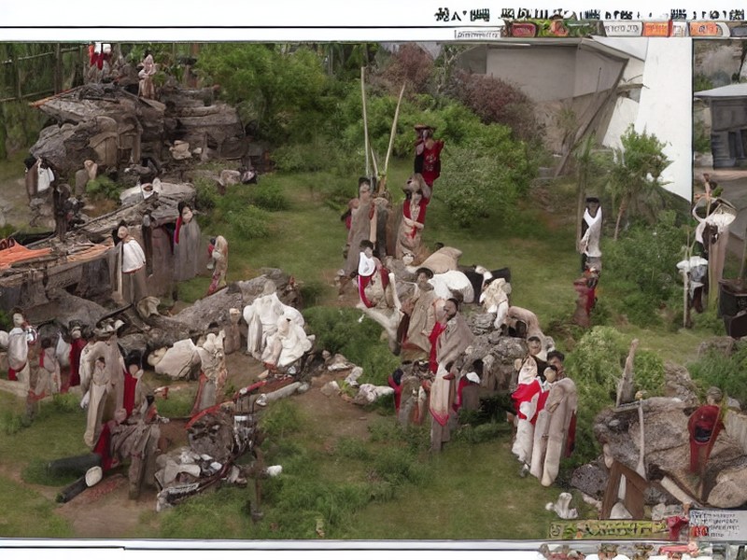Click the main garden figurines photo

(345, 290)
